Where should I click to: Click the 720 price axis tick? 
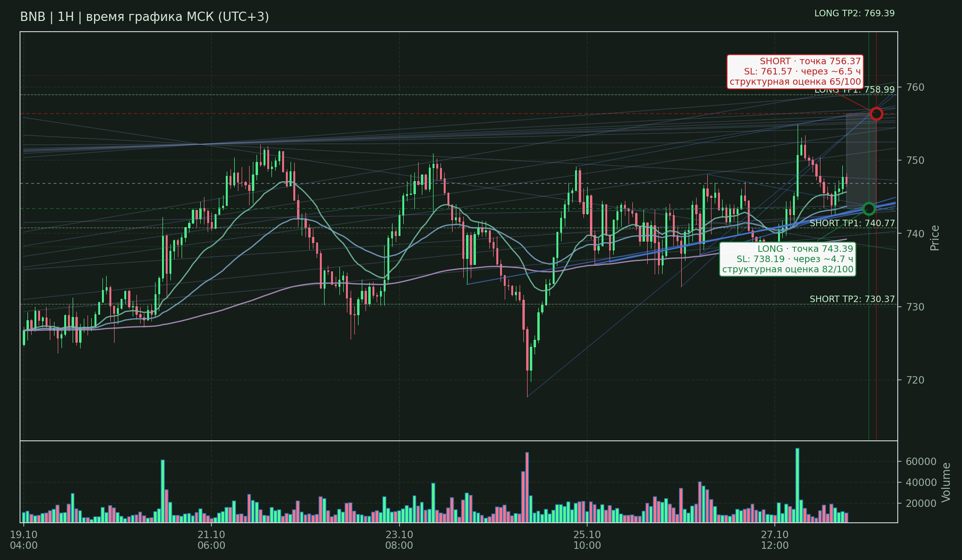click(915, 380)
